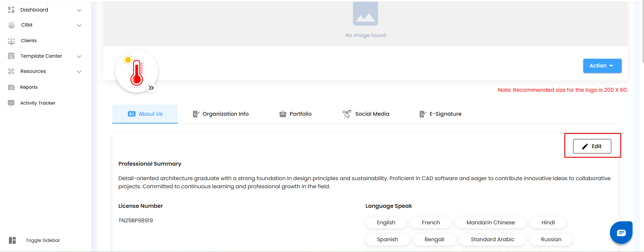The width and height of the screenshot is (644, 252).
Task: Click the Reports icon in sidebar
Action: (x=11, y=87)
